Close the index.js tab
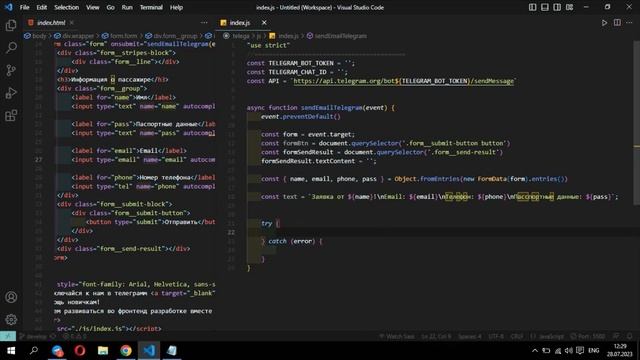 click(x=264, y=23)
